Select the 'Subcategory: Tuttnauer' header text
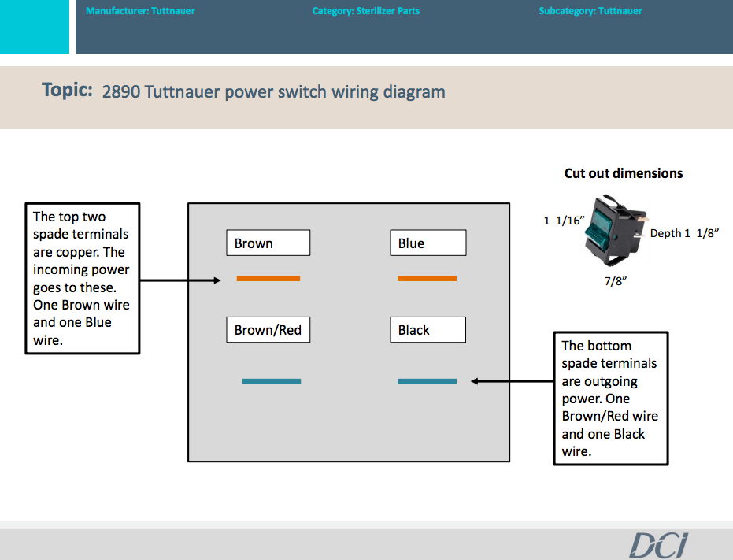This screenshot has height=560, width=733. coord(590,11)
